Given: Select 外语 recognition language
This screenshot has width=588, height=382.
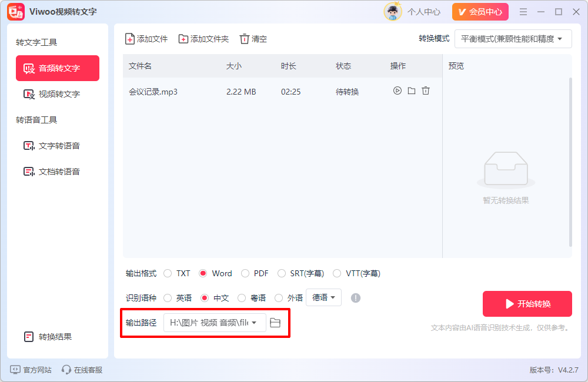Looking at the screenshot, I should click(x=289, y=298).
